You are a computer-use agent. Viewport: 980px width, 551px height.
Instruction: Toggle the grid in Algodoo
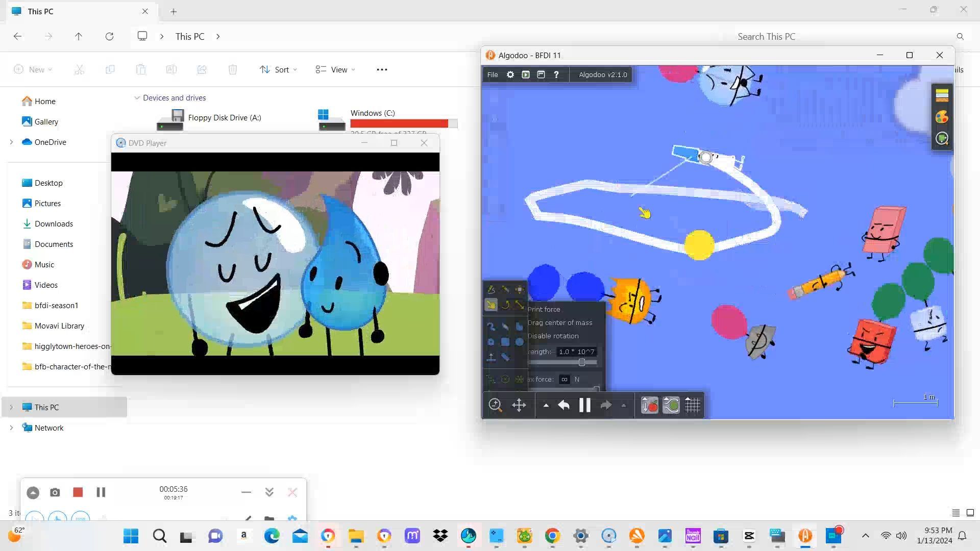[692, 406]
